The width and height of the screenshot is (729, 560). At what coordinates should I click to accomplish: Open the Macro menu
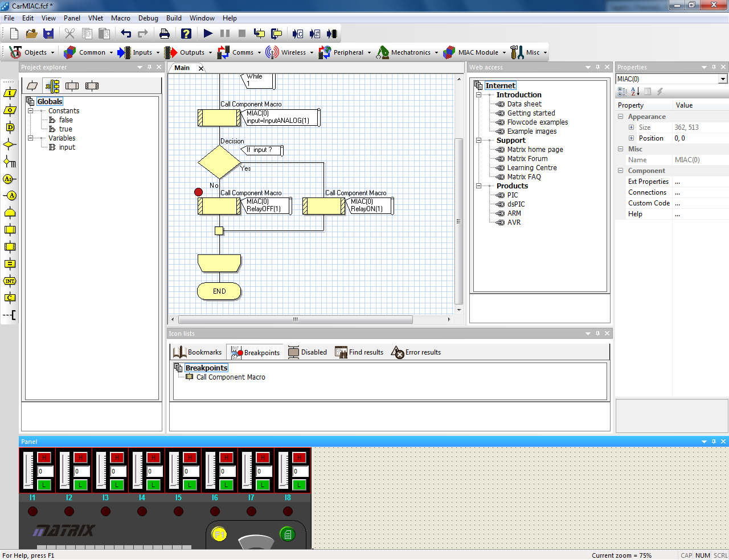[x=121, y=18]
